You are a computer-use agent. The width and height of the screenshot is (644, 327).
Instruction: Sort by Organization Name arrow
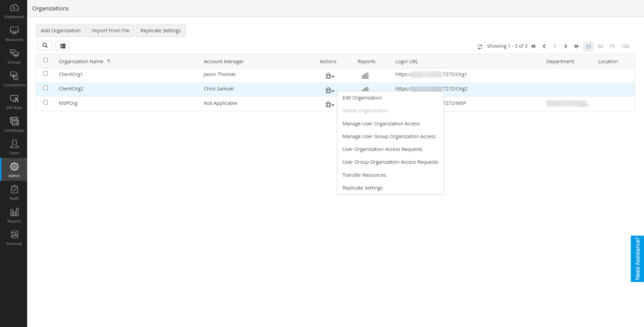pos(109,62)
